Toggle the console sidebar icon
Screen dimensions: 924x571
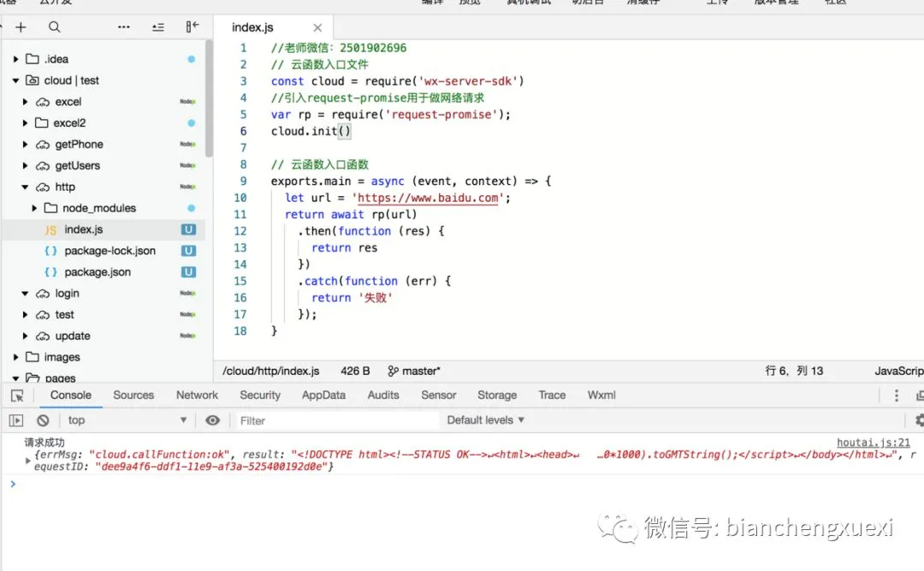tap(16, 420)
